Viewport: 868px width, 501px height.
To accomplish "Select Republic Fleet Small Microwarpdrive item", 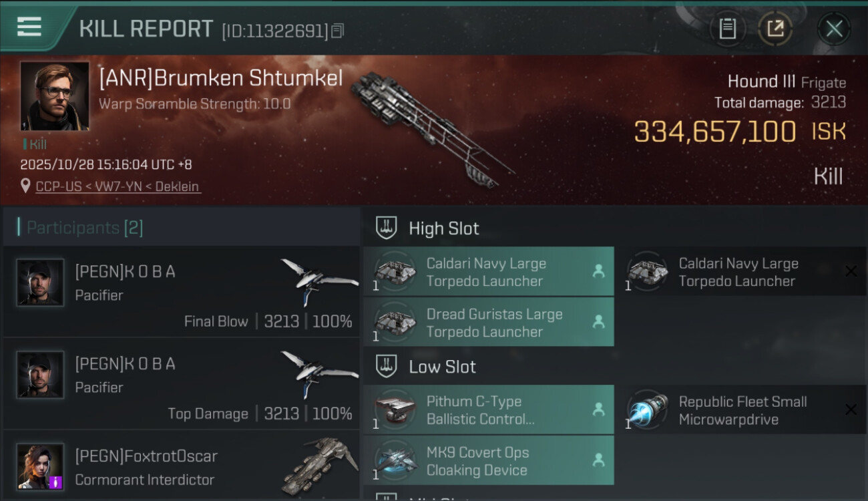I will coord(742,409).
